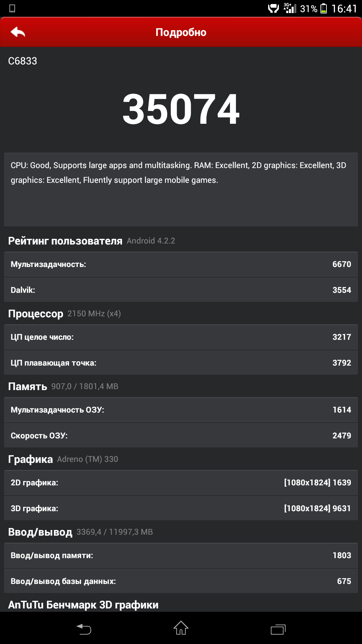
Task: Tap the 2D графика result row
Action: coord(181,483)
